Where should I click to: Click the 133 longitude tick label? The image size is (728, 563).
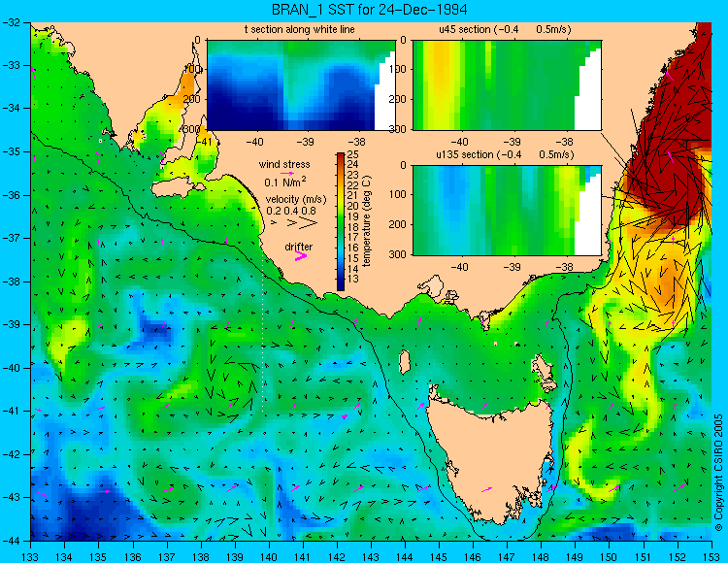point(31,556)
